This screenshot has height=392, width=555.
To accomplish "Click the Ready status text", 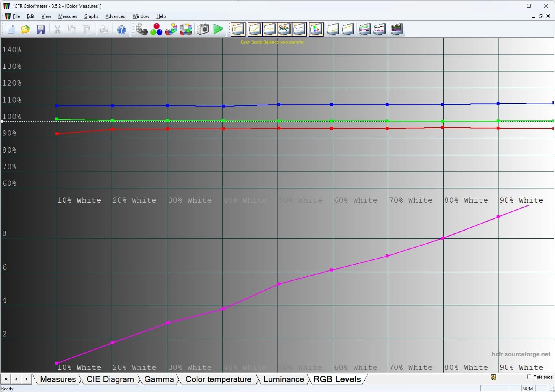I will click(x=8, y=389).
